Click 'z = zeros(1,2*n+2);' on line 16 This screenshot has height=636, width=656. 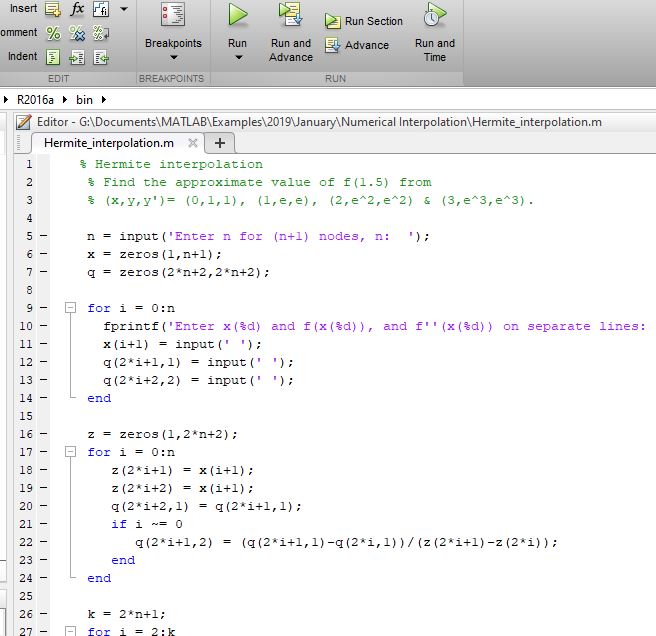[162, 434]
